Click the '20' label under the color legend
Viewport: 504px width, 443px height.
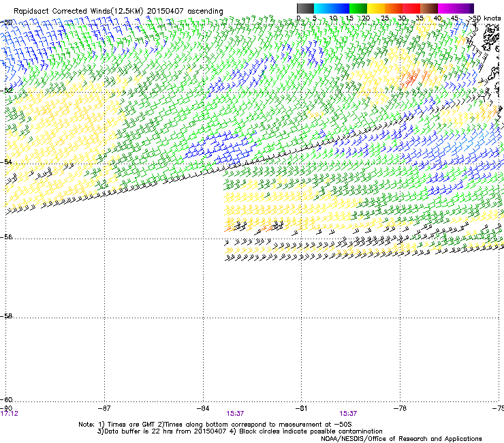tap(366, 18)
